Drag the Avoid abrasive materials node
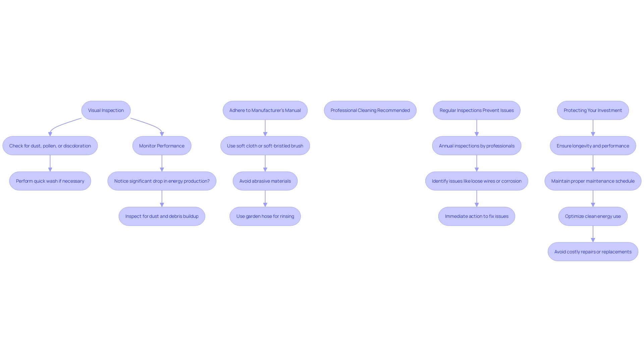This screenshot has height=362, width=644. [265, 180]
